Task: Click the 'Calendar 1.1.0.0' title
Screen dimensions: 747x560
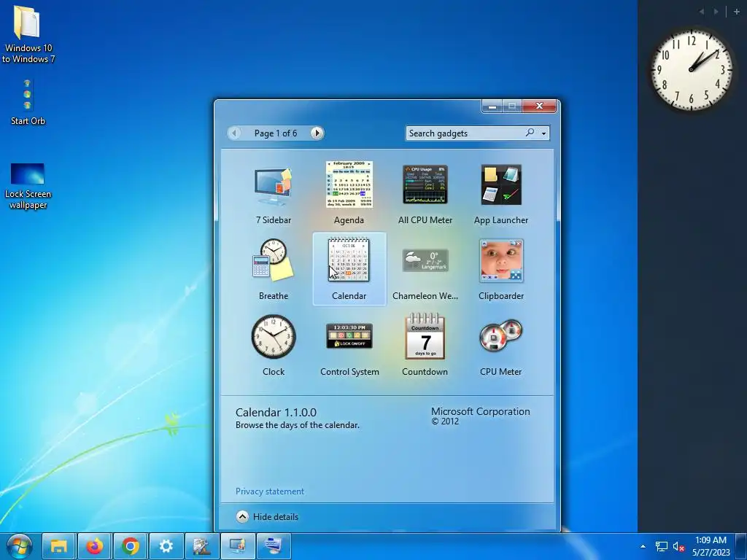Action: coord(276,413)
